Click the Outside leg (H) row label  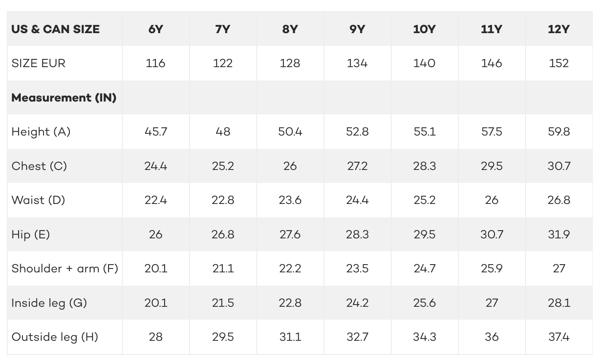click(55, 337)
